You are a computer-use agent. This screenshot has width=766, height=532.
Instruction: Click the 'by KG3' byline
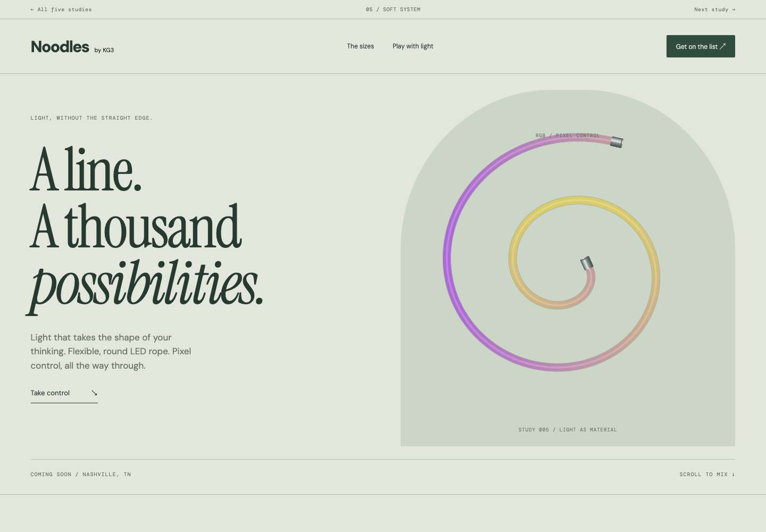pyautogui.click(x=104, y=50)
